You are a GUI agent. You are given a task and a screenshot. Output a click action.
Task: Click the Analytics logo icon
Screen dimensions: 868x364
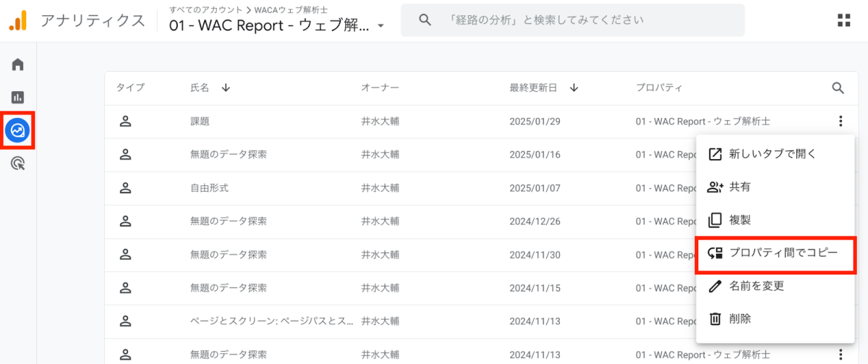coord(18,20)
